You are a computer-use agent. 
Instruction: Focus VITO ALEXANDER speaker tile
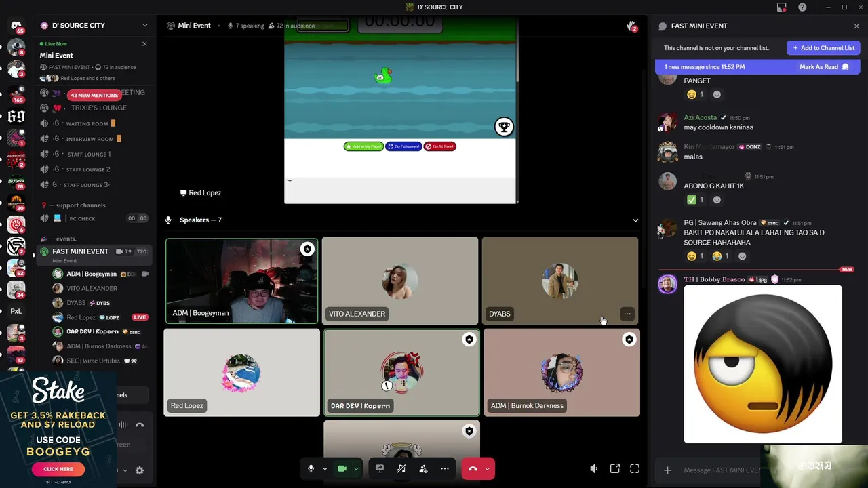point(400,281)
